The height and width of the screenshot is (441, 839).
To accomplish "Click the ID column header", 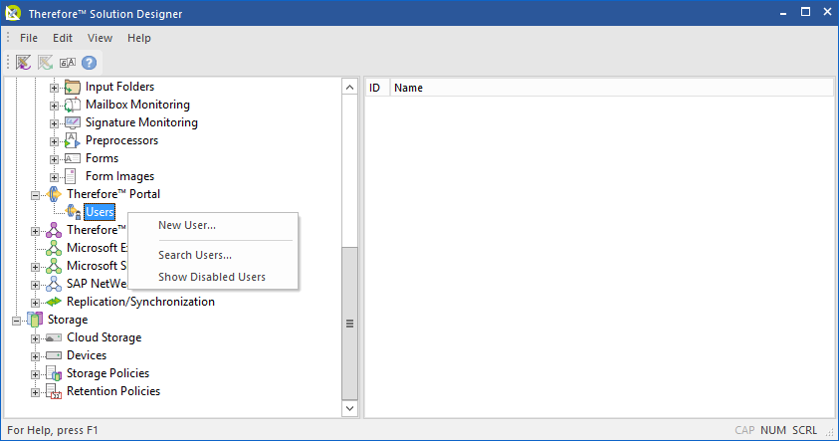I will coord(377,88).
